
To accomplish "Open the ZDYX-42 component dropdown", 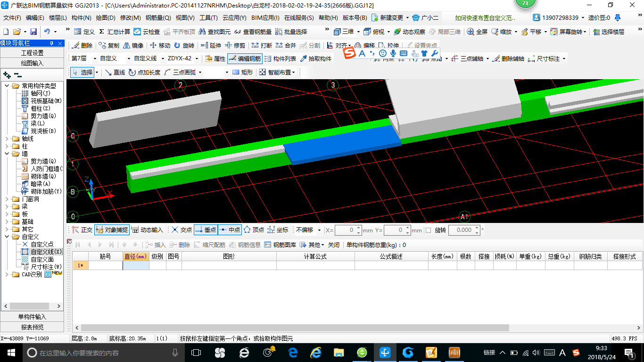I will click(x=183, y=58).
